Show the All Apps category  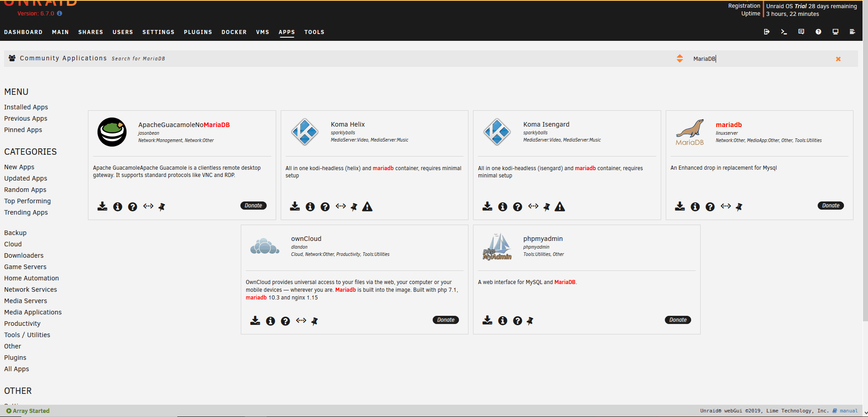[x=16, y=369]
